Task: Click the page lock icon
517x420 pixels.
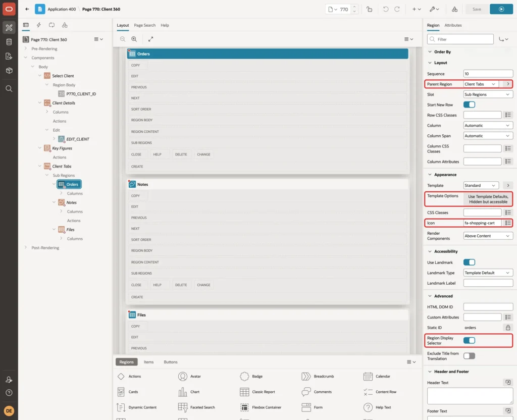Action: click(x=369, y=9)
